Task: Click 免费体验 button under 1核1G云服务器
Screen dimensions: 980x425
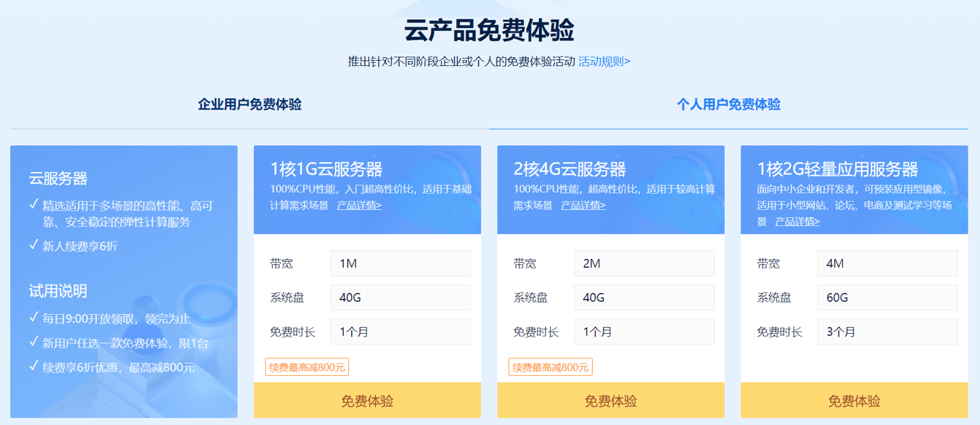Action: click(367, 400)
